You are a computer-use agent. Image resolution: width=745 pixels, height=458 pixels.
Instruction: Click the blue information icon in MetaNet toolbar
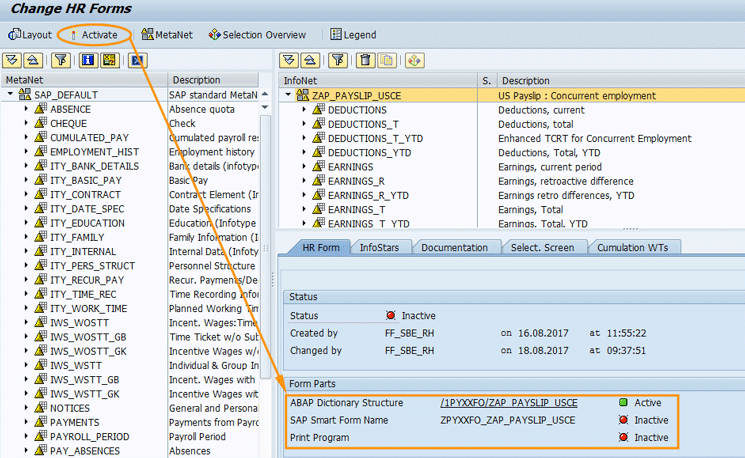(88, 61)
